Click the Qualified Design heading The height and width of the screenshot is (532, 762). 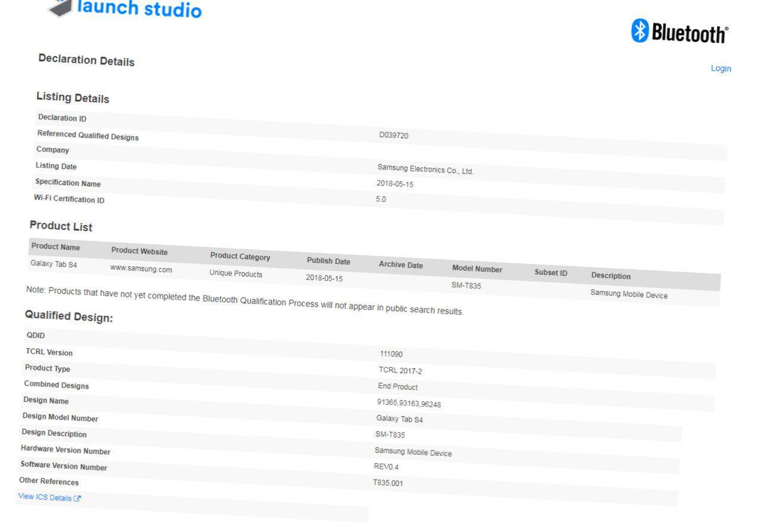click(x=69, y=316)
